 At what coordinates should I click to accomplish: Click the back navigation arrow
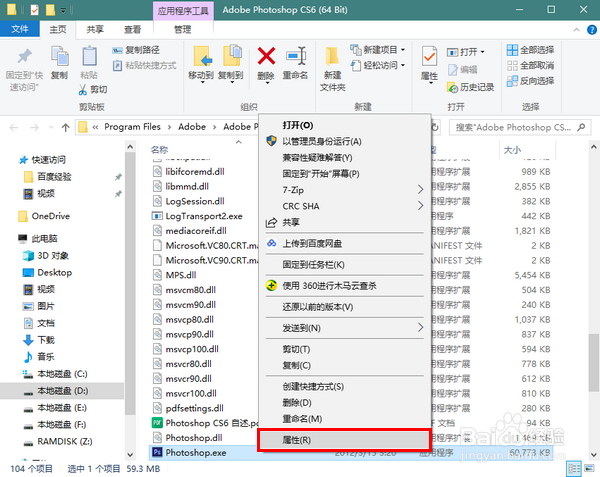point(14,127)
